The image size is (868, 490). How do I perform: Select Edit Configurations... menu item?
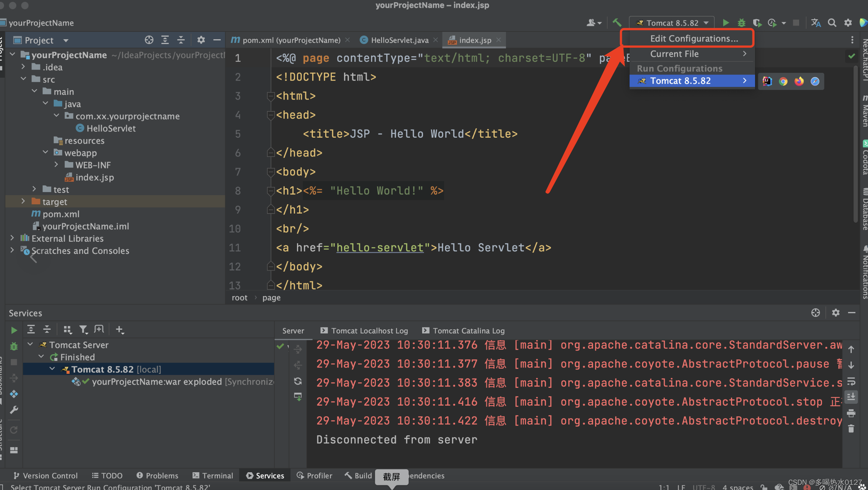(x=694, y=38)
